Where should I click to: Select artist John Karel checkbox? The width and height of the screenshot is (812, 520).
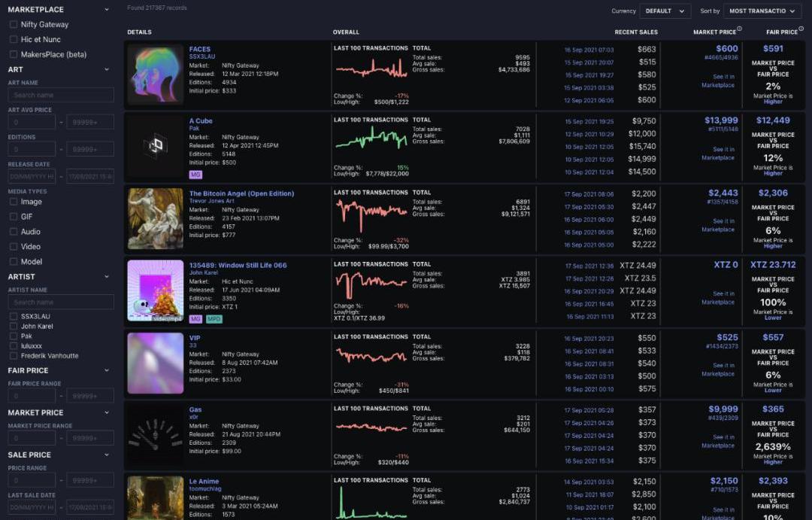[x=14, y=326]
